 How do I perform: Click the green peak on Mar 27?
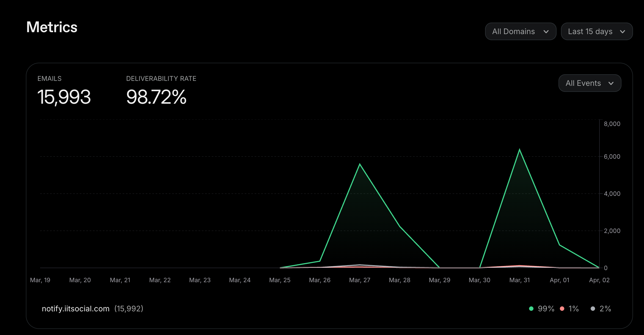click(x=360, y=164)
